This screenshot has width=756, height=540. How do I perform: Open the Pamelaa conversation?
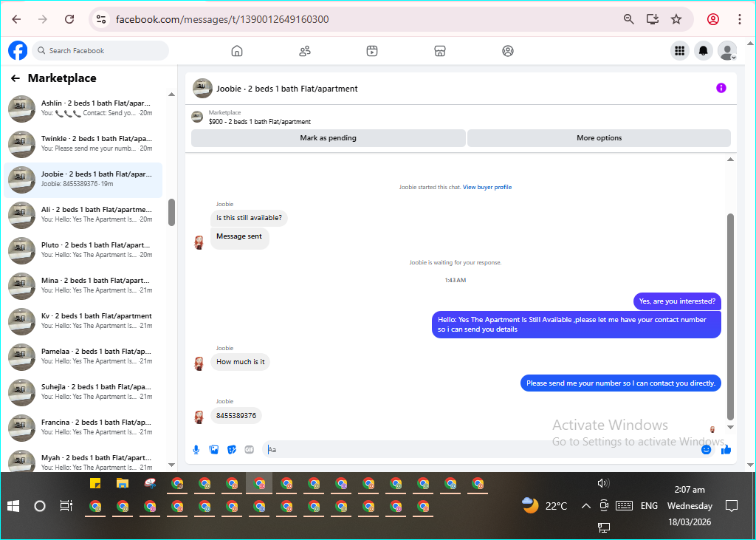[83, 356]
